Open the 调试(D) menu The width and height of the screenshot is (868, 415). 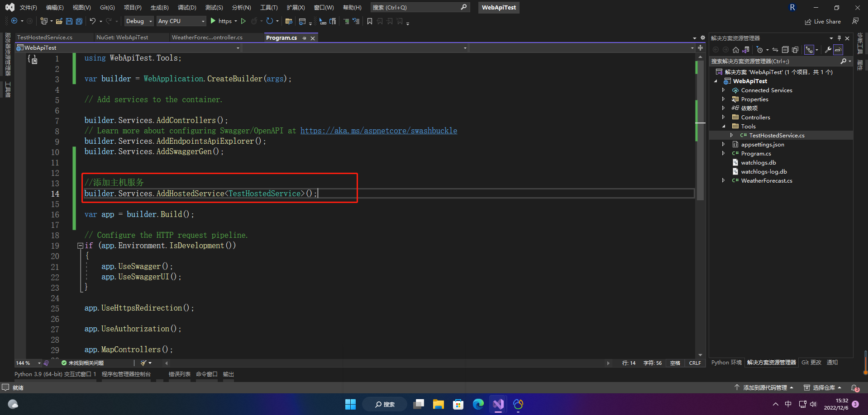coord(187,7)
